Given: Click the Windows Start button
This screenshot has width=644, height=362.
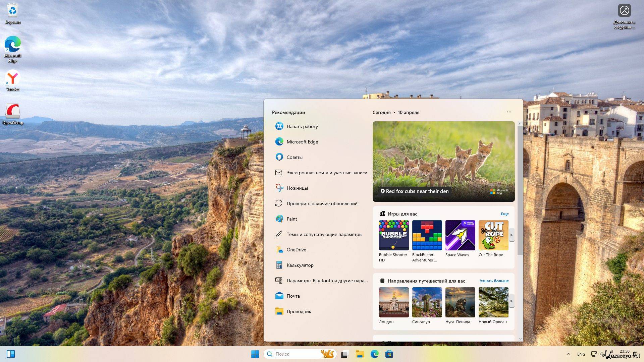Looking at the screenshot, I should (255, 354).
